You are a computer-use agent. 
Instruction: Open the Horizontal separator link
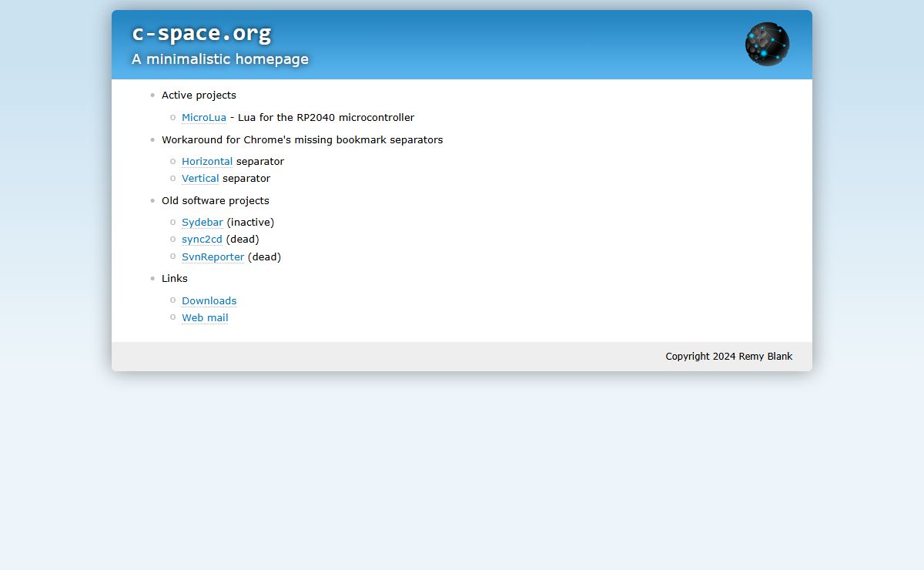coord(207,162)
